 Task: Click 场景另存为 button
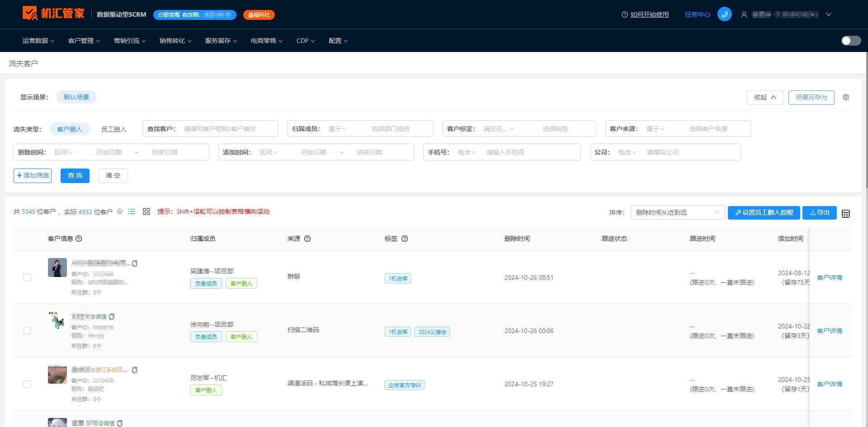click(x=811, y=97)
